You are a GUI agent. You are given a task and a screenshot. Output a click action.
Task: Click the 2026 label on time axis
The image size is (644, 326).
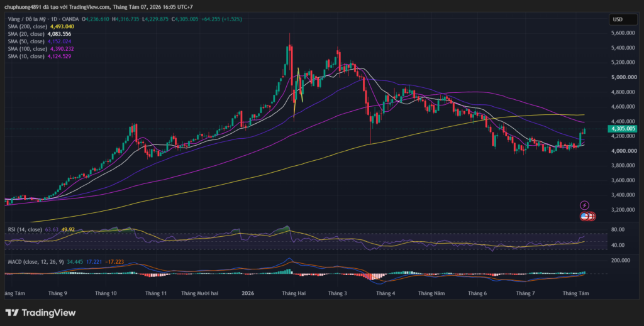click(248, 293)
